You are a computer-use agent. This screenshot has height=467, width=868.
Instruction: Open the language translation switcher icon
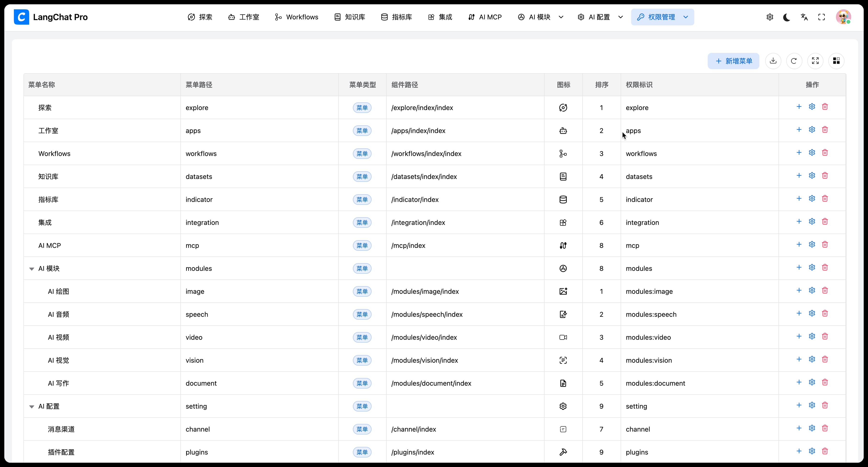pos(804,17)
